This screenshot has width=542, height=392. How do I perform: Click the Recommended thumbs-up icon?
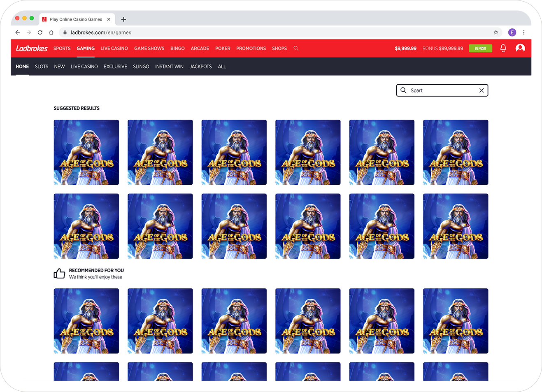point(59,274)
